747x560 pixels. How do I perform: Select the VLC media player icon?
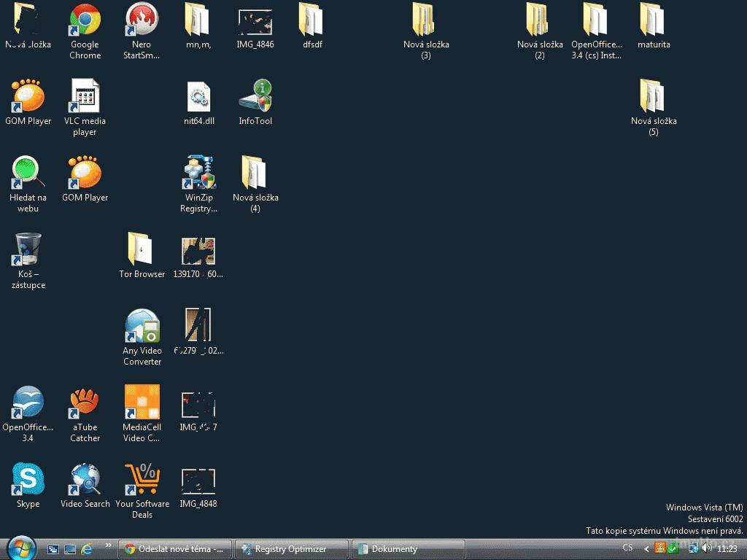click(x=85, y=98)
